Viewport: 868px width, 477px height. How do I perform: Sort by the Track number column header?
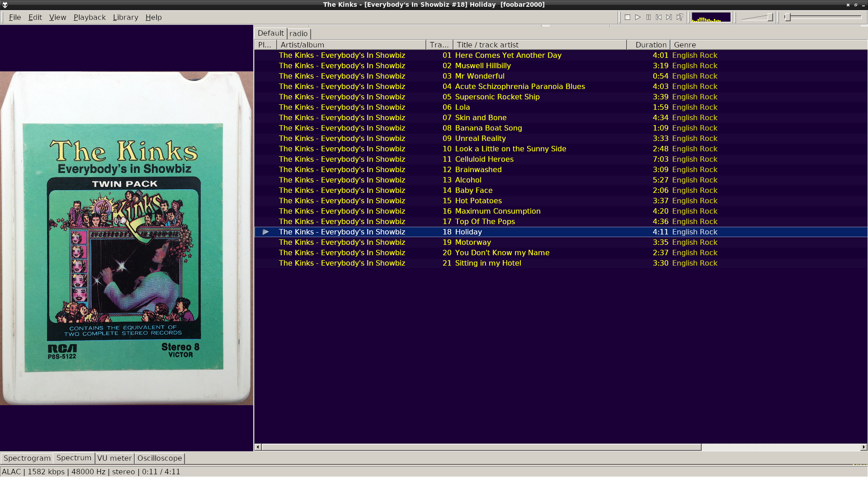pyautogui.click(x=439, y=45)
